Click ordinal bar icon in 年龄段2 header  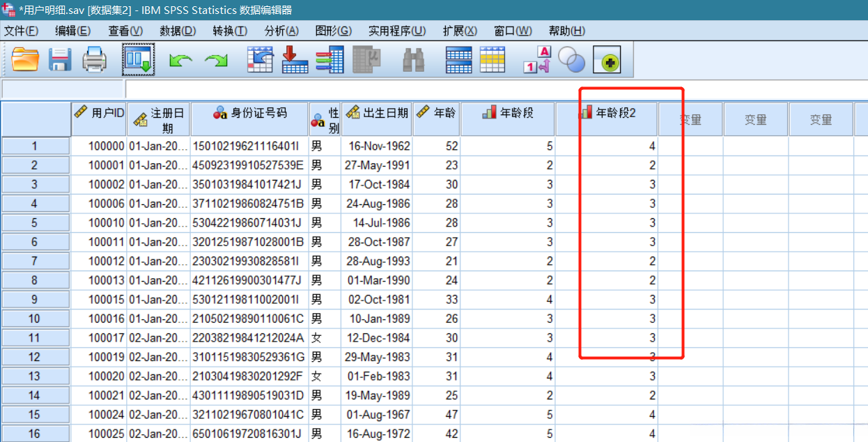click(586, 112)
